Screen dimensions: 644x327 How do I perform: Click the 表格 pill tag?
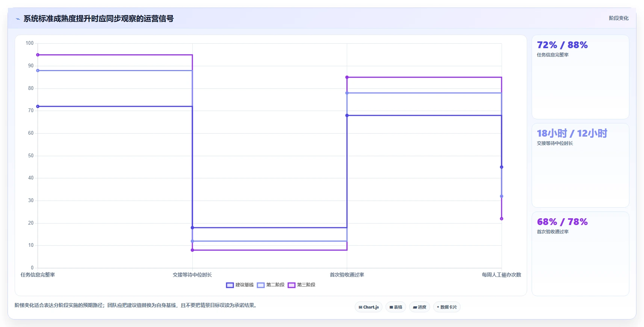396,307
